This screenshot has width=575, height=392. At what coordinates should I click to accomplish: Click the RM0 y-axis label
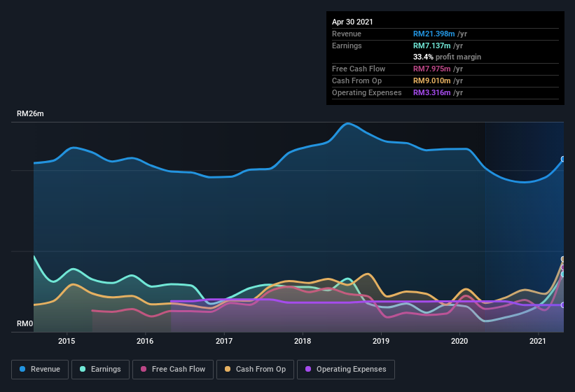25,324
